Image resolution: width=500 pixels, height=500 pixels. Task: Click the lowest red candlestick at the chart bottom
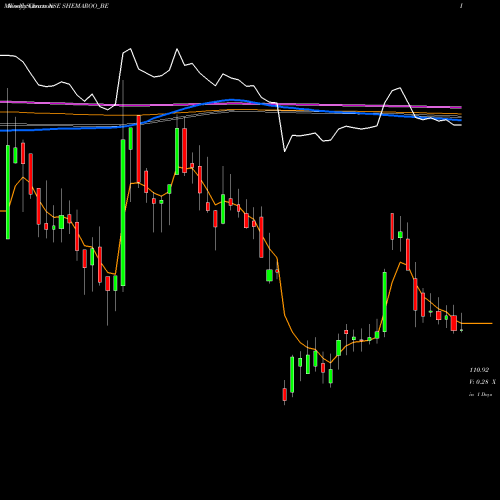[x=285, y=394]
